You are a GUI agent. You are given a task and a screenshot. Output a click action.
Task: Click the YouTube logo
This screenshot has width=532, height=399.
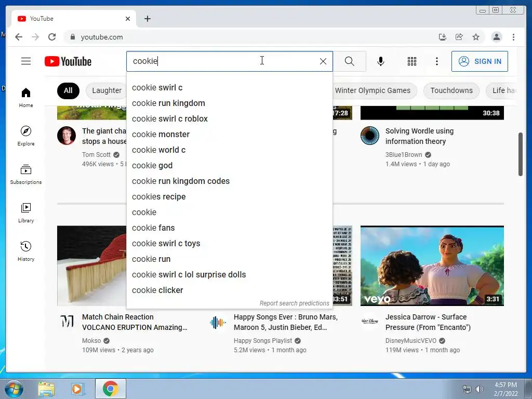[x=68, y=61]
